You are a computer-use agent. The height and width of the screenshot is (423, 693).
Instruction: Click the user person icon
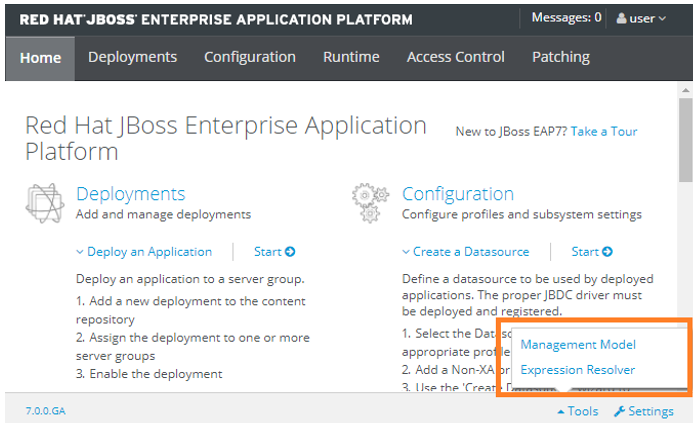(621, 18)
